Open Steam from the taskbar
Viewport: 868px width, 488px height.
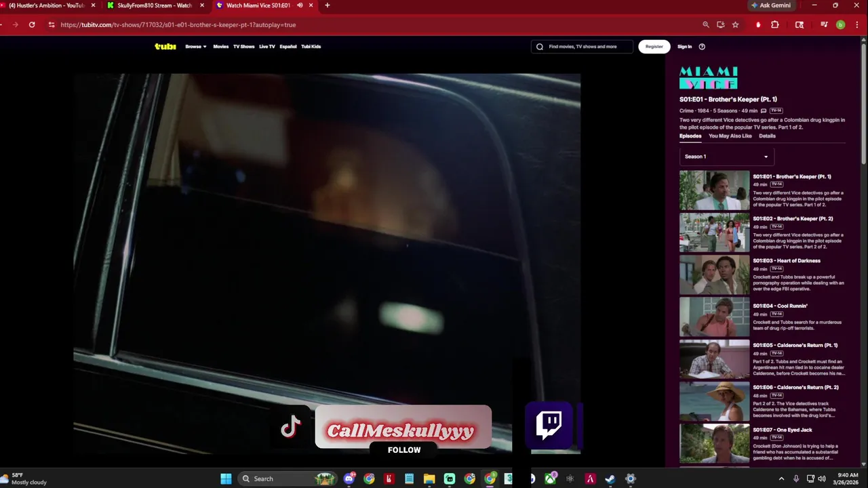pos(610,479)
